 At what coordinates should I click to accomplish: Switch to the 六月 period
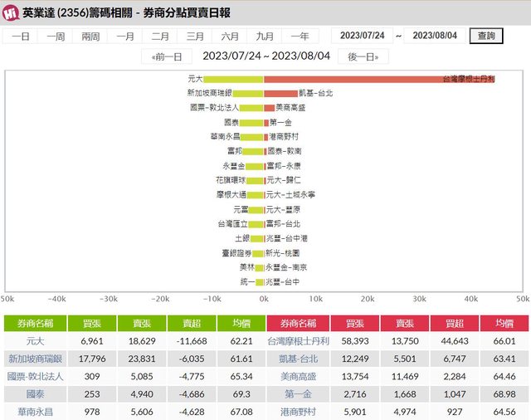coord(231,37)
